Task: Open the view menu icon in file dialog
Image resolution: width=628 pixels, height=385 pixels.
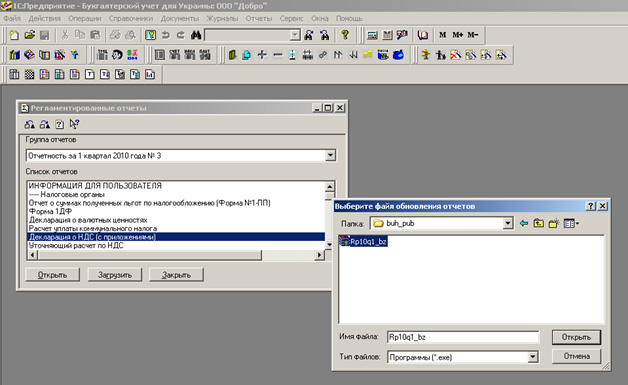Action: point(571,223)
